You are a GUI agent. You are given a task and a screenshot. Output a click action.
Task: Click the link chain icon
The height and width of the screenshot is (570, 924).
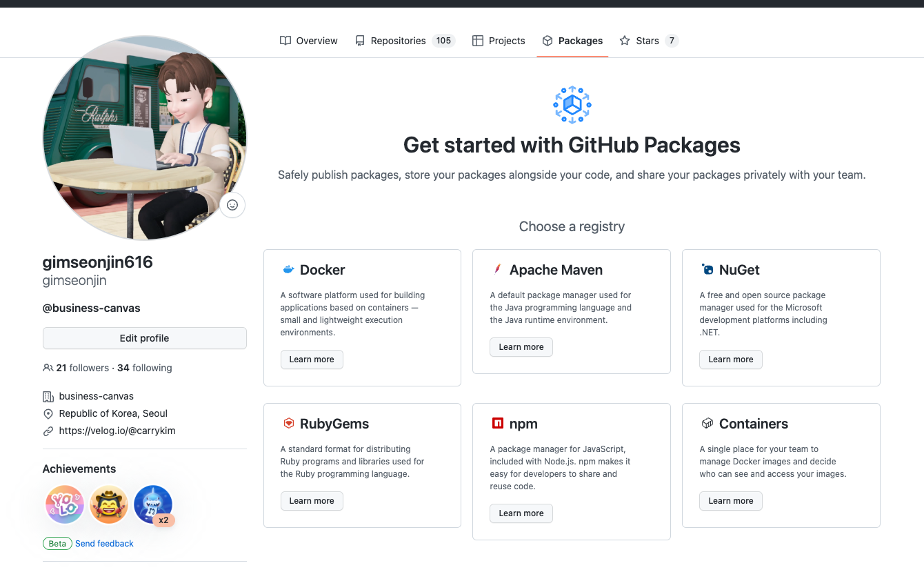click(x=48, y=431)
